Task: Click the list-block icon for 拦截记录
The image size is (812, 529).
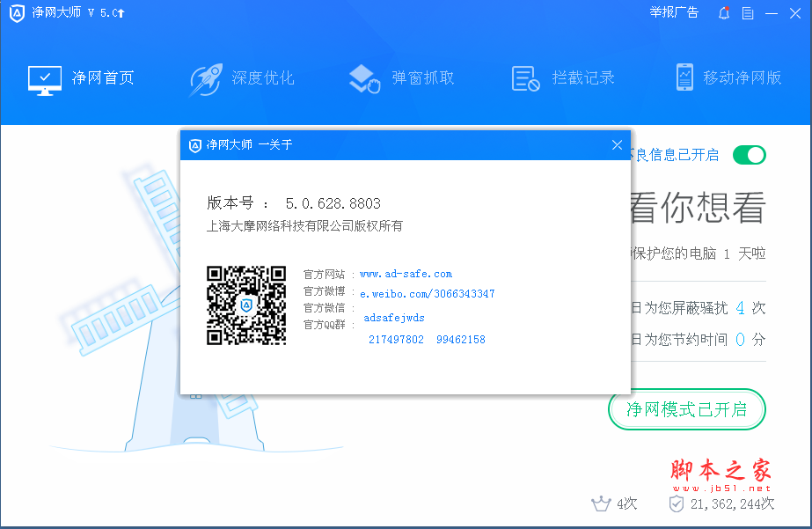Action: point(525,79)
